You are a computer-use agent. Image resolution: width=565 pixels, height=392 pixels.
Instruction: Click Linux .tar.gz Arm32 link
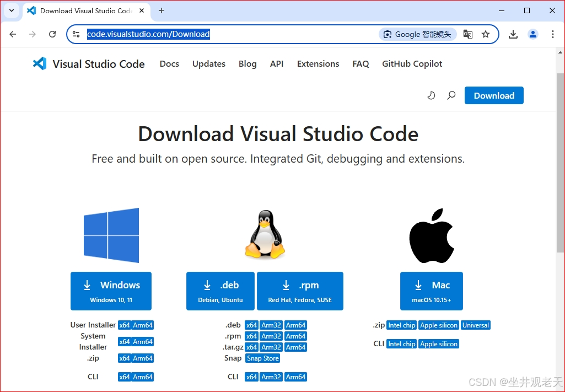(271, 347)
